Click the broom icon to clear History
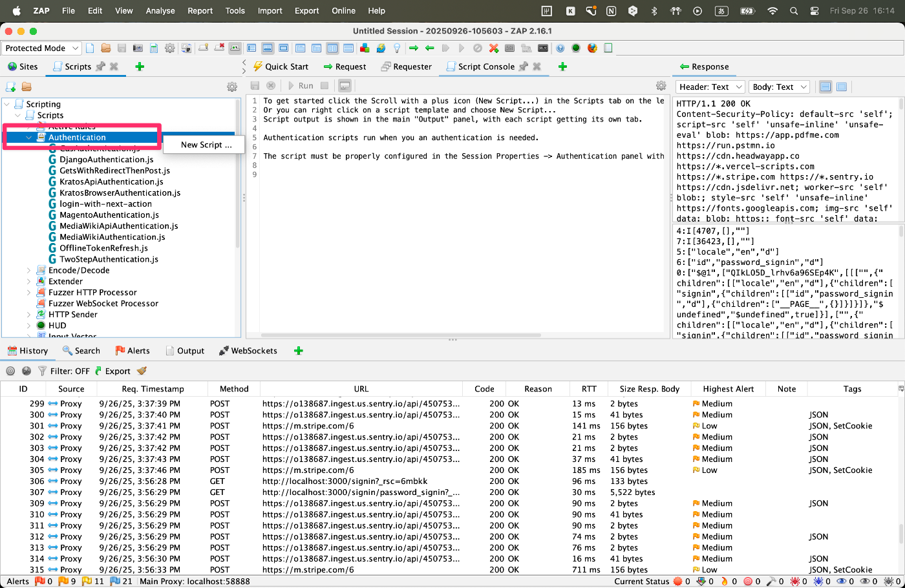The image size is (905, 588). [x=142, y=371]
